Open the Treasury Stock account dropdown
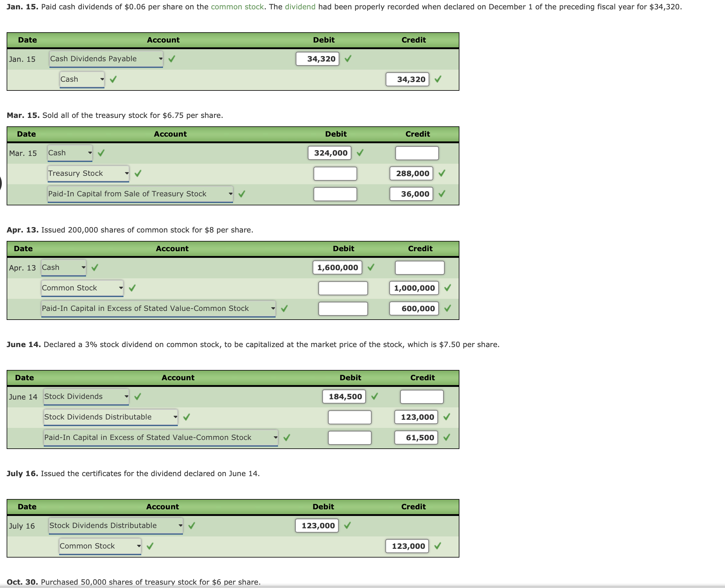The height and width of the screenshot is (588, 725). click(88, 173)
